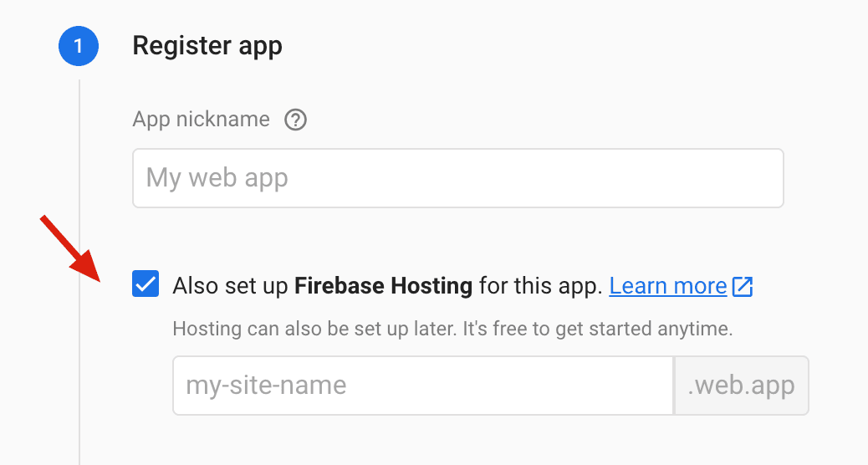Open the external-link icon beside Learn more
Screen dimensions: 868x465
pyautogui.click(x=743, y=287)
